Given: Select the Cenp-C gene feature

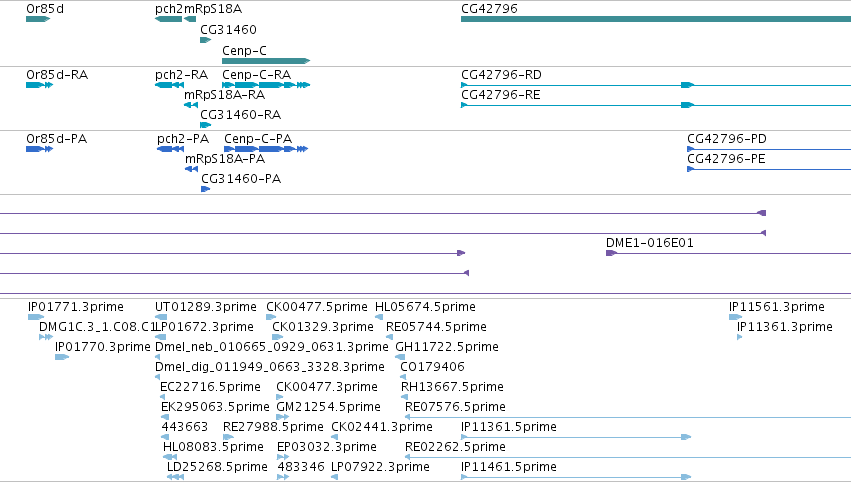Looking at the screenshot, I should click(x=266, y=61).
